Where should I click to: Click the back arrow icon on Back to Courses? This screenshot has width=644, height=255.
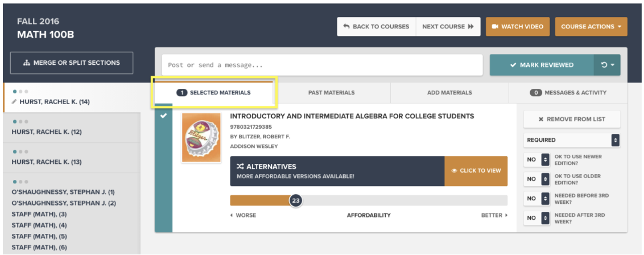346,26
